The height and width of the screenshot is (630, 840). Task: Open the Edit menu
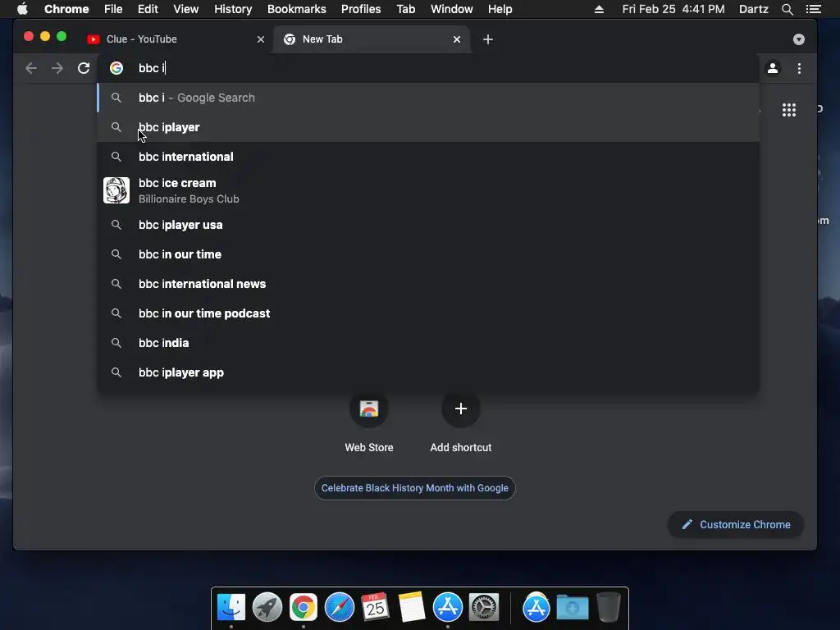(148, 9)
